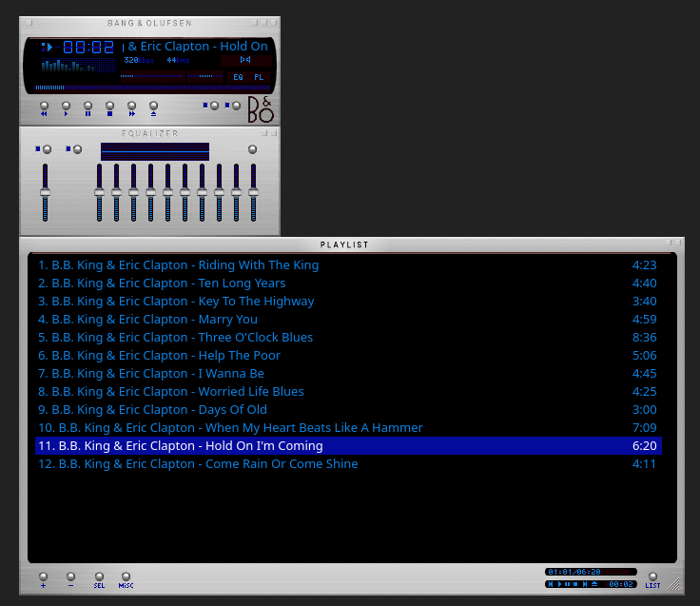This screenshot has width=700, height=606.
Task: Click the BANG & OLUFSEN title bar
Action: coord(149,23)
